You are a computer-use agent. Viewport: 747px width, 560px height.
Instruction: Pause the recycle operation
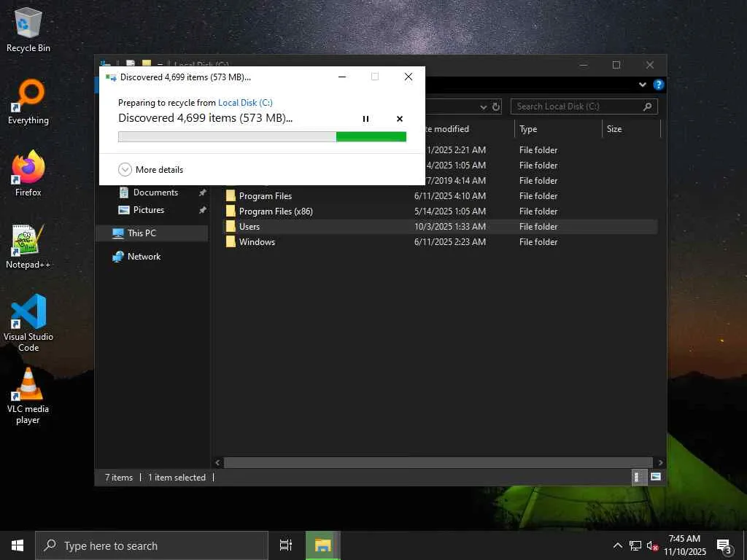(365, 119)
